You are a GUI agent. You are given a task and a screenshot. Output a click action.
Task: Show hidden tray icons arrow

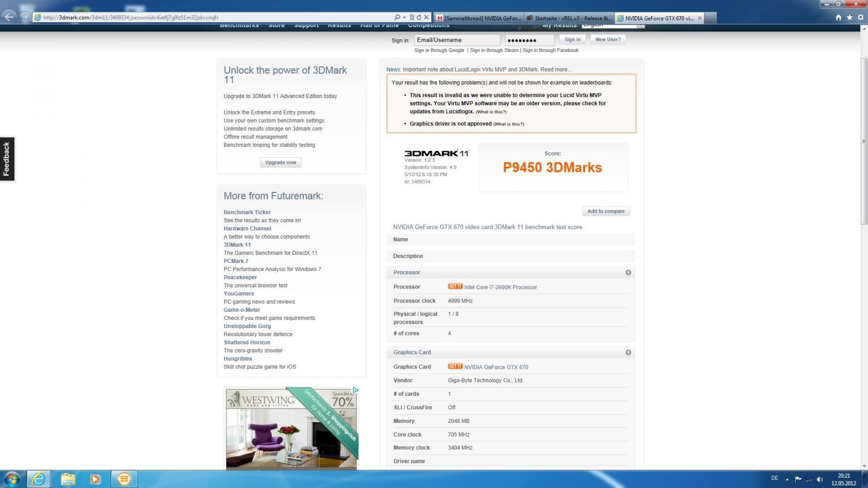(787, 479)
